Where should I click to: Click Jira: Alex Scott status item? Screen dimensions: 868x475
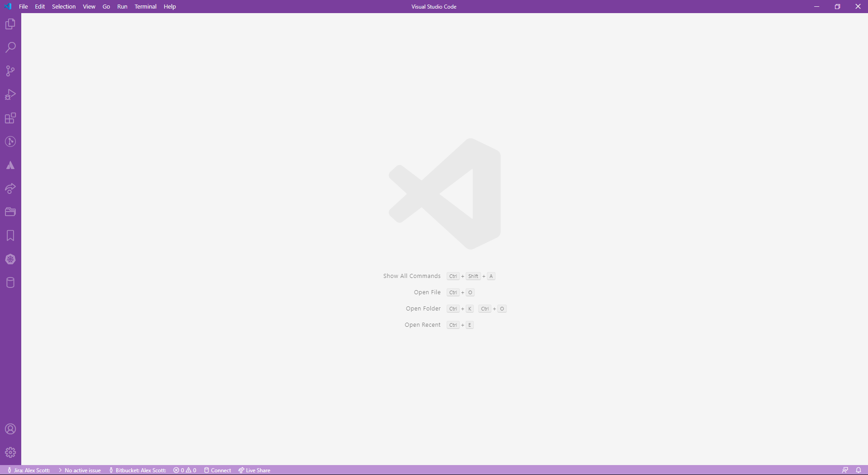point(28,470)
